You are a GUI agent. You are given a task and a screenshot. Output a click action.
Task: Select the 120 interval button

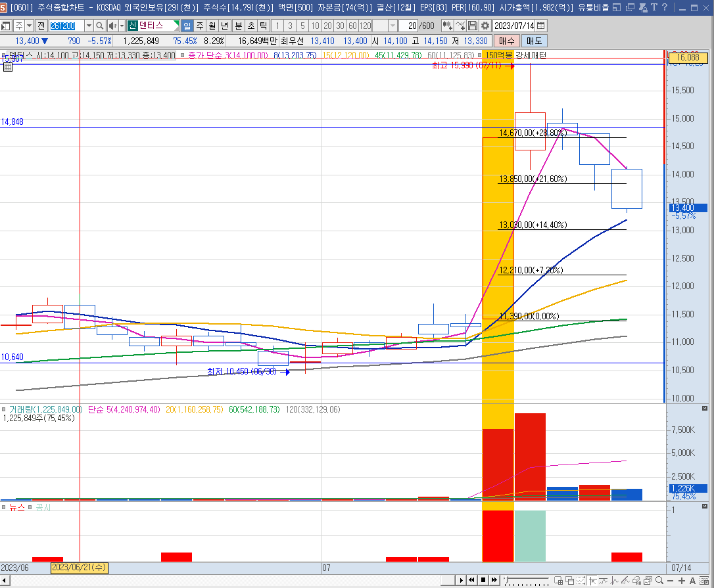coord(365,26)
